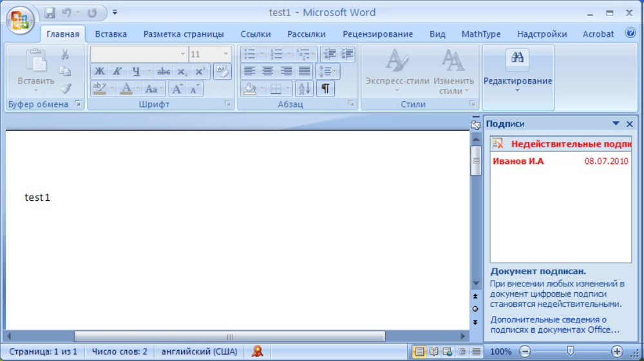644x361 pixels.
Task: Decrease paragraph indent
Action: click(x=329, y=54)
